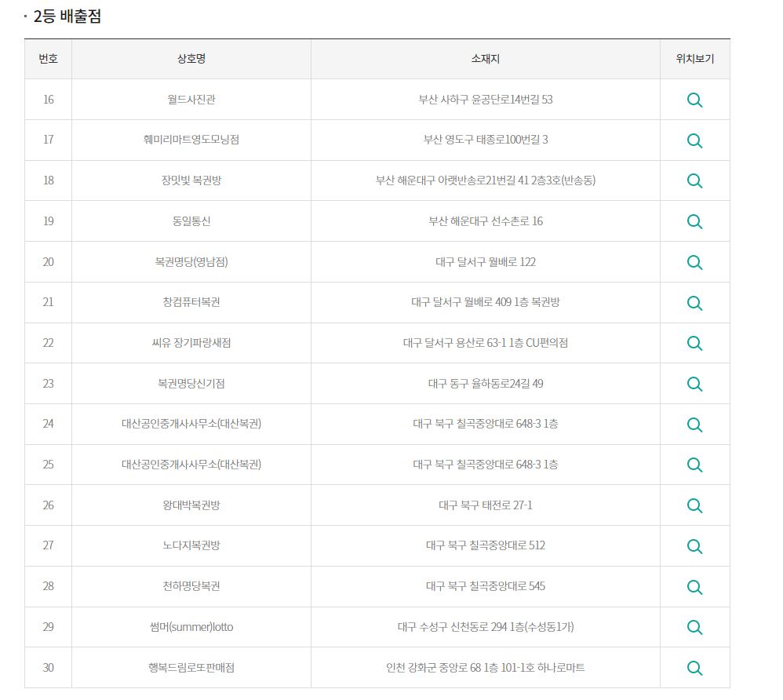Open location for 노다지복권방
This screenshot has width=783, height=700.
point(694,546)
